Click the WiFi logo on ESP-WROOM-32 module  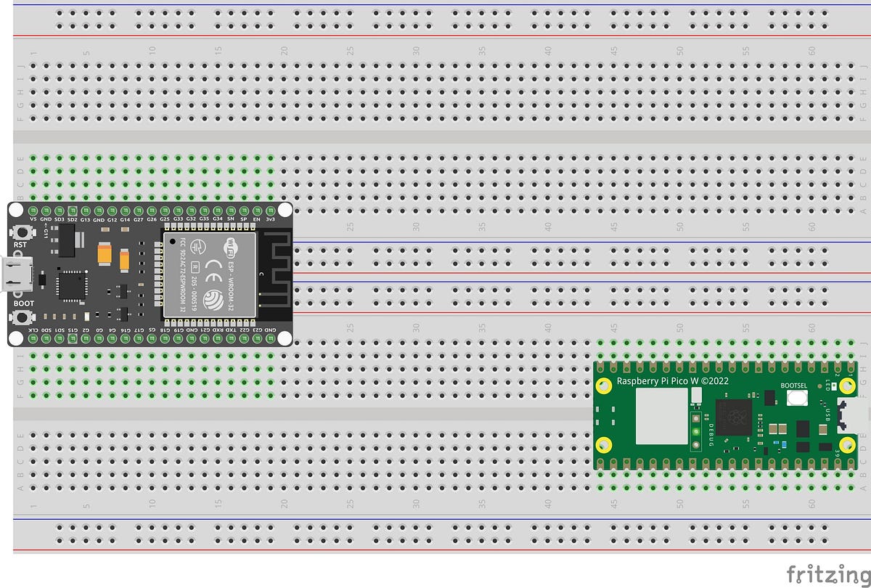(x=232, y=248)
